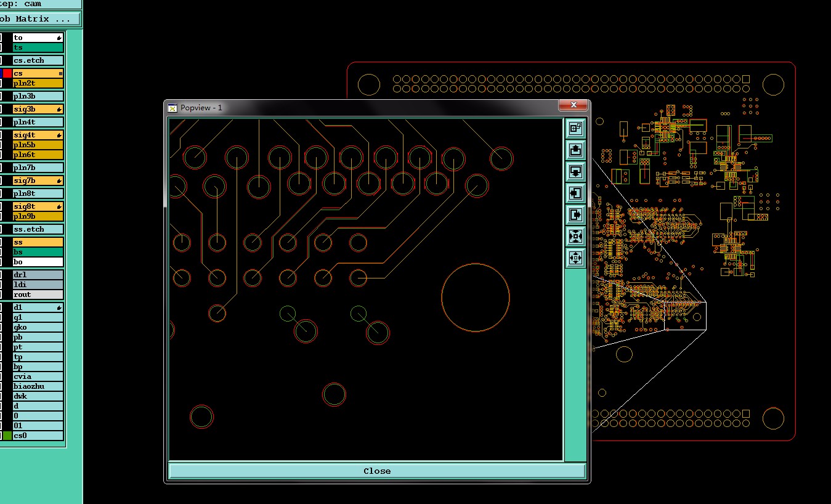
Task: Select the 'pln2t' layer row
Action: click(x=38, y=83)
